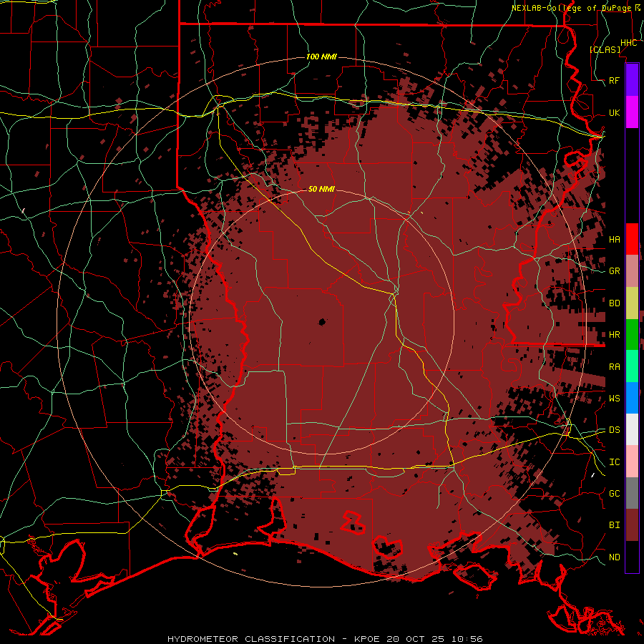Click the 'HYDROMETEOR CLASSIFICATION' caption
The height and width of the screenshot is (644, 644).
(x=251, y=639)
